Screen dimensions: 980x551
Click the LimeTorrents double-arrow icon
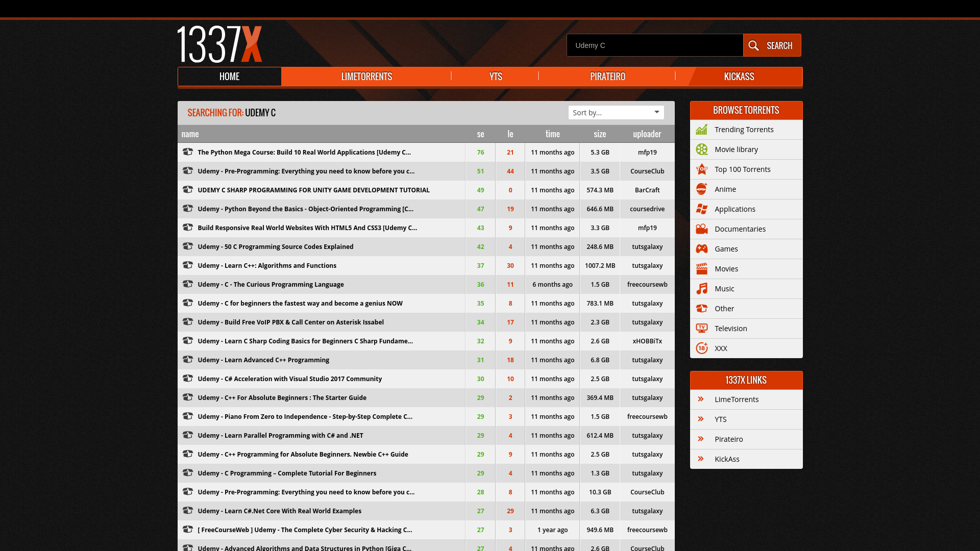point(701,399)
